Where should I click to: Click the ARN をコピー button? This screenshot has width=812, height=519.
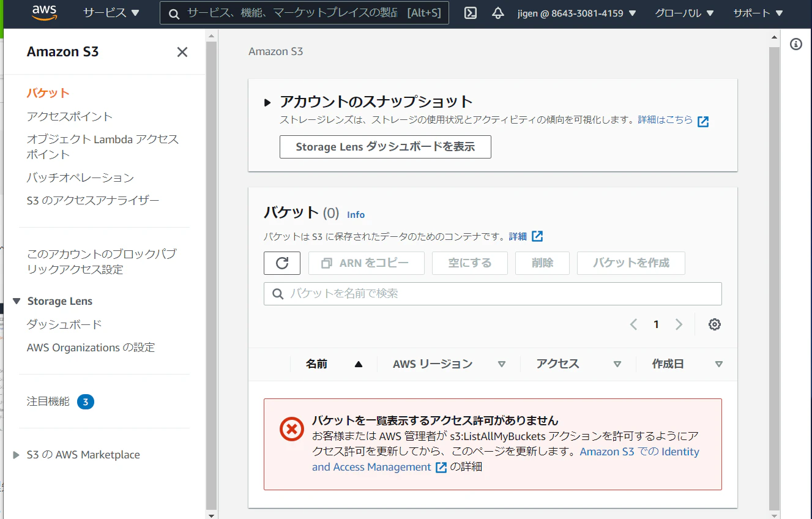[x=367, y=263]
